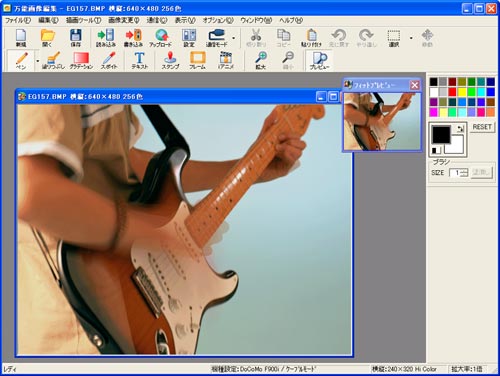
Task: Pick the bright green palette swatch
Action: click(471, 92)
